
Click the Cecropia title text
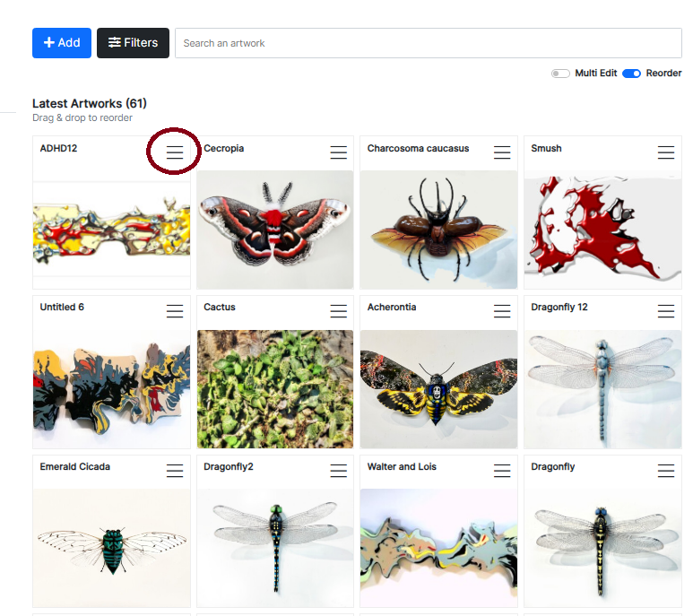pos(223,149)
